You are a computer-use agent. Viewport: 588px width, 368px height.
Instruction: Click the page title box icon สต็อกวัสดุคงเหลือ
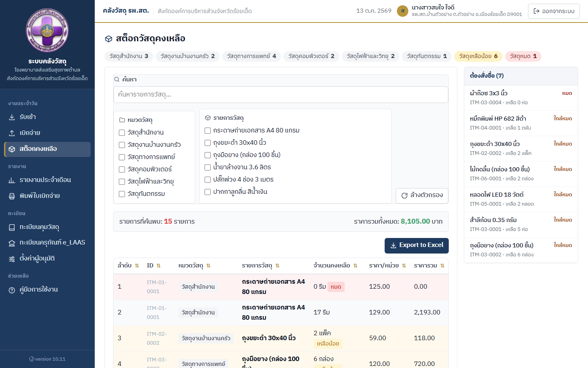109,39
